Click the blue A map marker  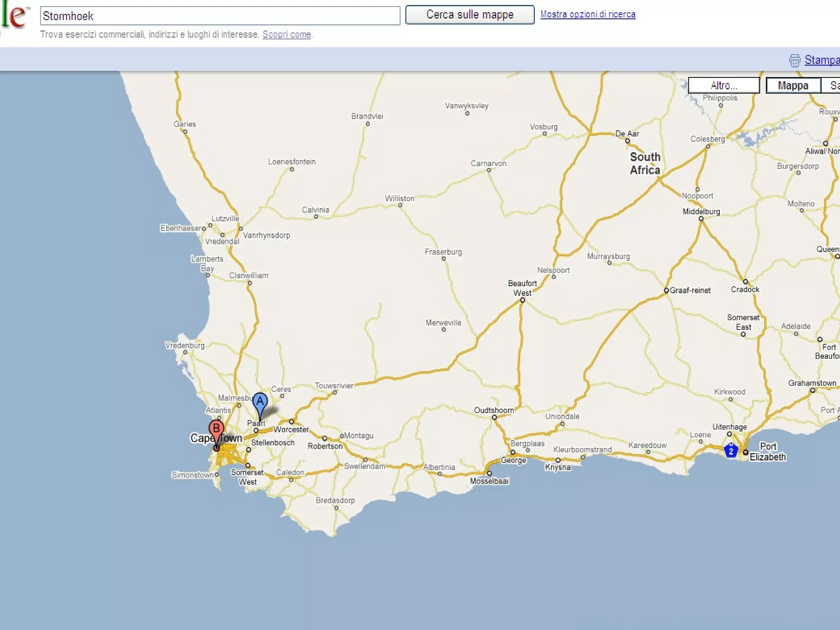pyautogui.click(x=260, y=402)
